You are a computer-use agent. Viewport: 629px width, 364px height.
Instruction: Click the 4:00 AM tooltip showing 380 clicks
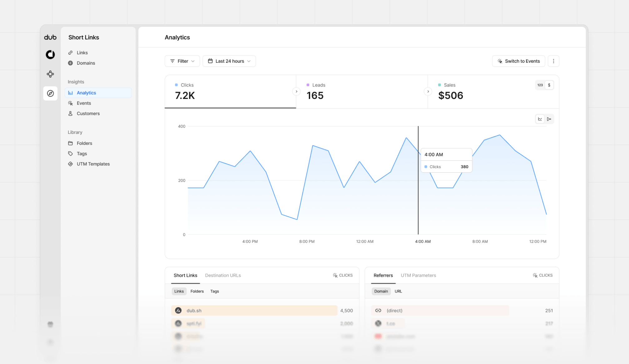pos(446,160)
